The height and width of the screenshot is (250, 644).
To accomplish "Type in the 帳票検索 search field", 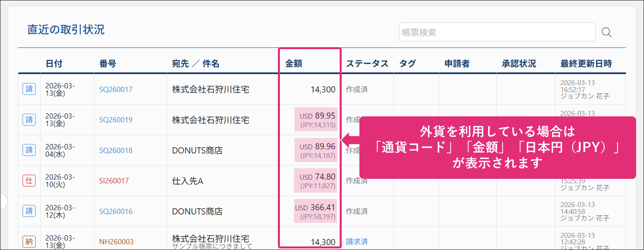I will tap(497, 32).
